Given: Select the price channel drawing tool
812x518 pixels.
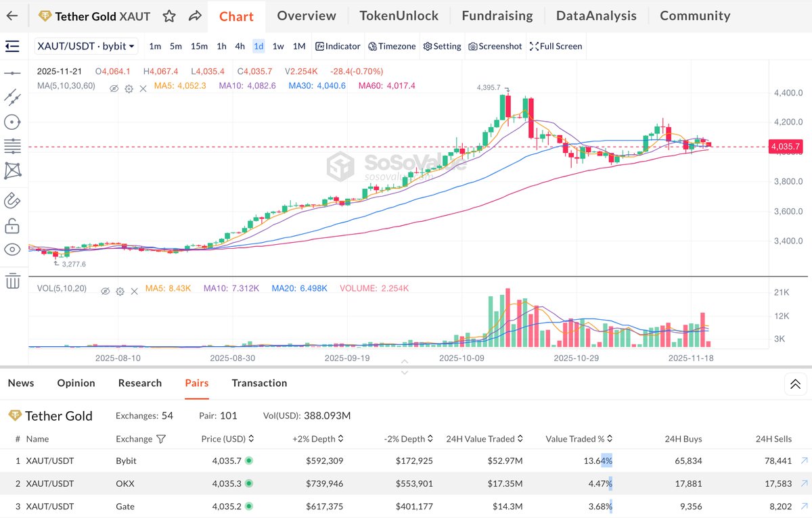Looking at the screenshot, I should (12, 97).
